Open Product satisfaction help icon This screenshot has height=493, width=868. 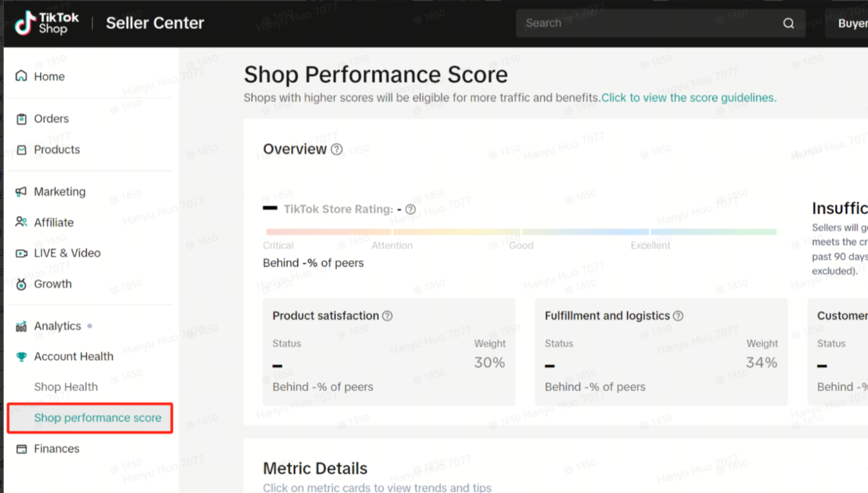click(387, 316)
